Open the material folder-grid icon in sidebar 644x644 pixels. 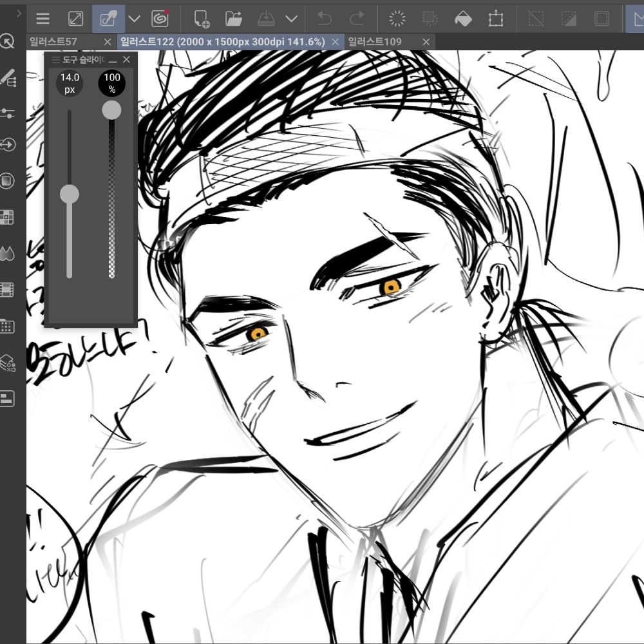pyautogui.click(x=7, y=326)
